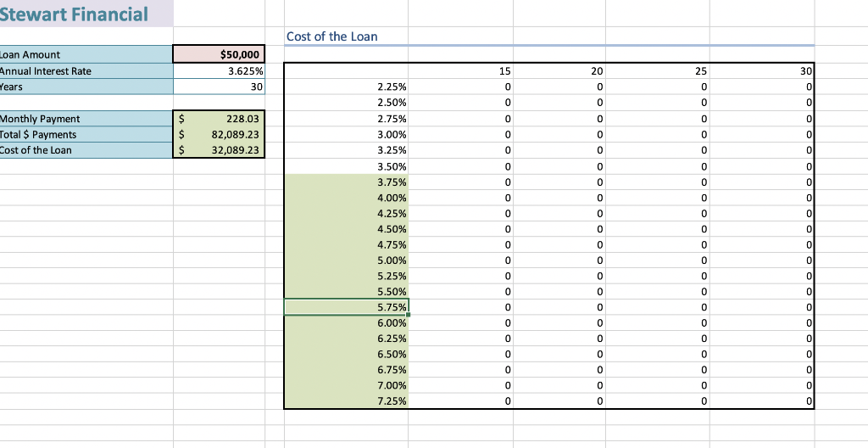Select the 0 under 20 in the 6.00% row
Viewport: 868px width, 448px height.
point(559,322)
